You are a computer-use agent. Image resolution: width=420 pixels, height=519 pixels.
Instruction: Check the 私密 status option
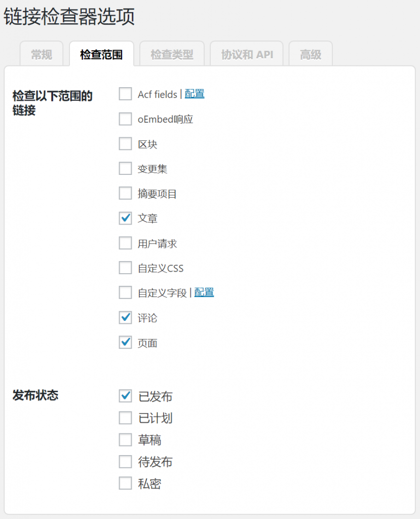pos(125,484)
